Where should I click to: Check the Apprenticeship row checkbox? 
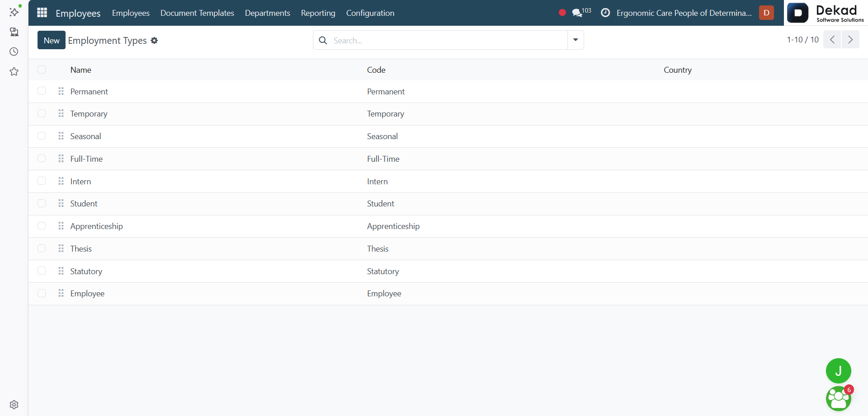pos(42,226)
